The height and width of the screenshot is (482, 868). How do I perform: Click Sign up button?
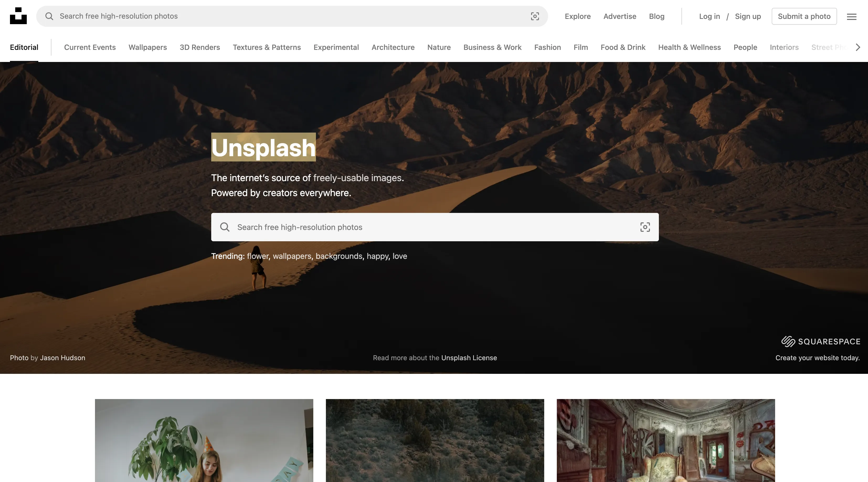tap(748, 16)
